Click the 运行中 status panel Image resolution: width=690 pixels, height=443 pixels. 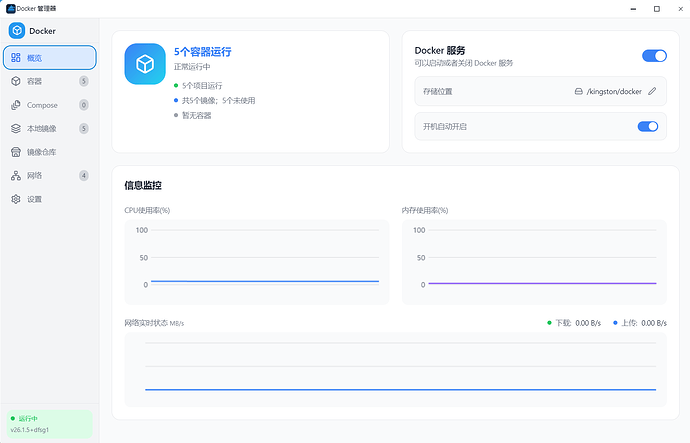(x=50, y=424)
